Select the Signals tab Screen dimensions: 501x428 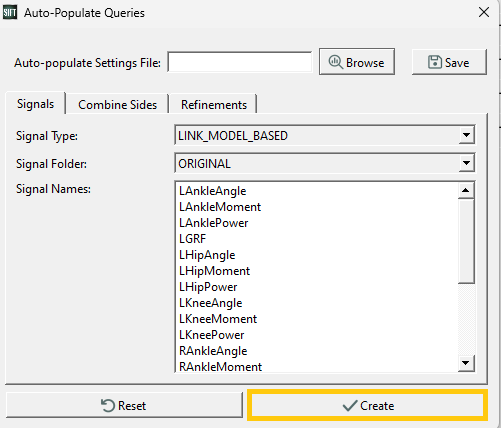tap(35, 104)
